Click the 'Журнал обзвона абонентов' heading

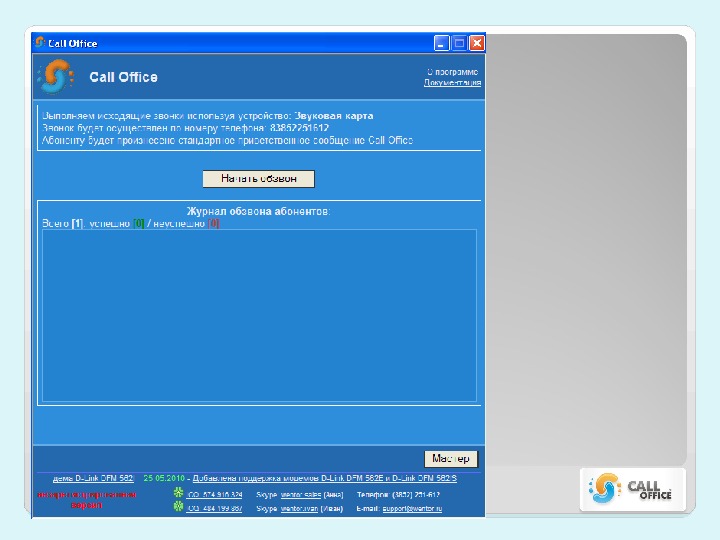click(x=259, y=211)
